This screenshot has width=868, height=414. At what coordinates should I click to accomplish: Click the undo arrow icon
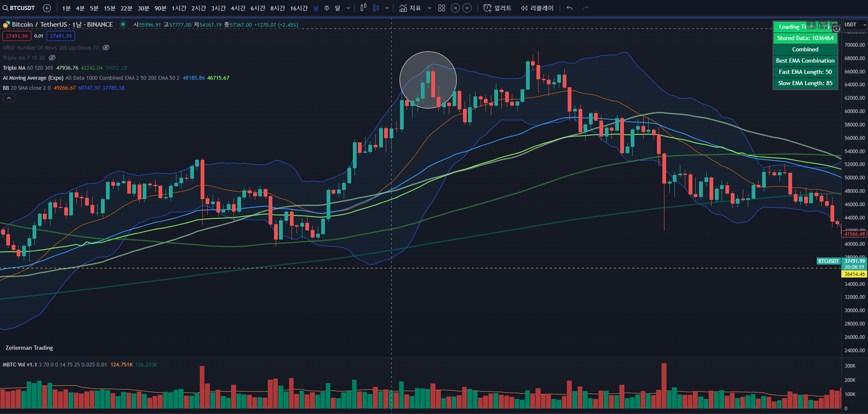pyautogui.click(x=569, y=8)
